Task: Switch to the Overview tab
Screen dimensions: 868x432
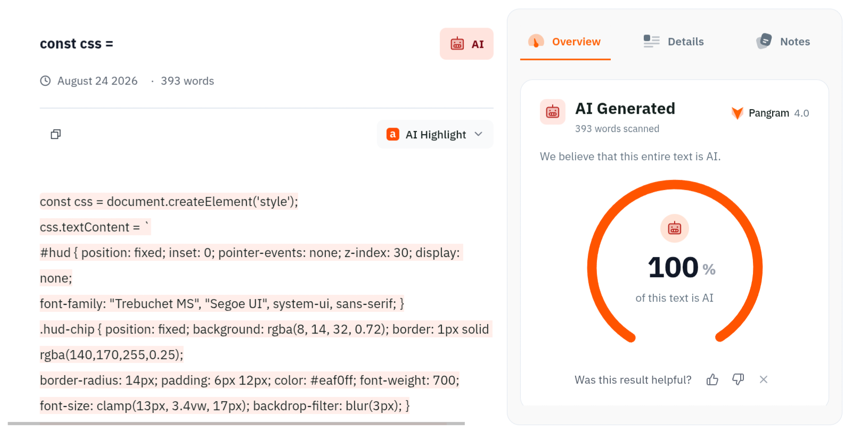Action: (565, 41)
